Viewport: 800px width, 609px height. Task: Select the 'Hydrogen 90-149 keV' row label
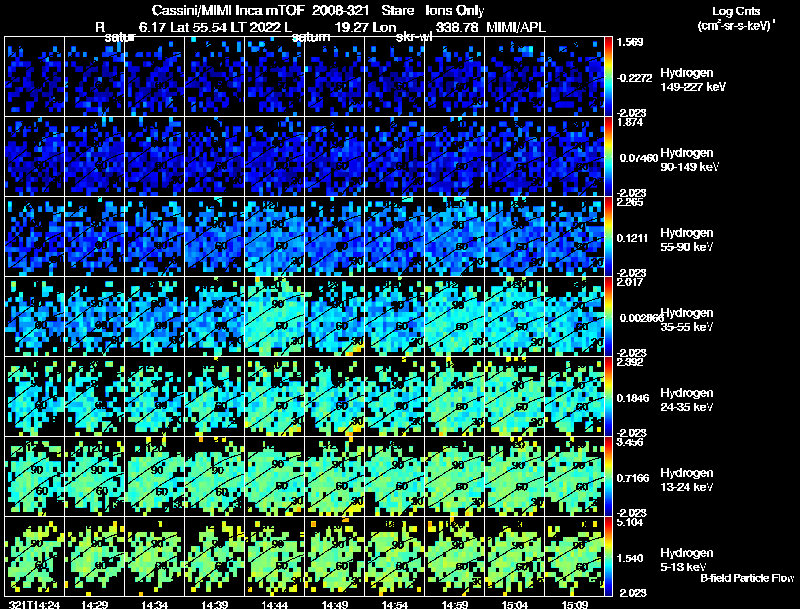tap(690, 160)
